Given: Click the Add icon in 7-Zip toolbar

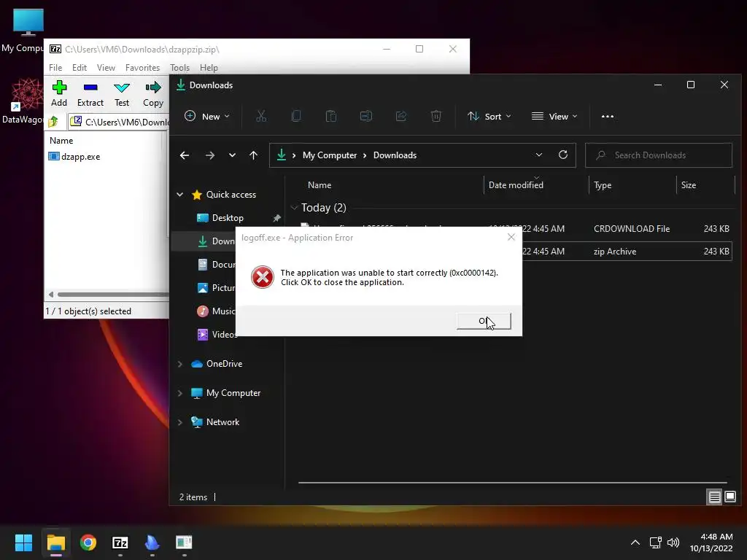Looking at the screenshot, I should point(59,93).
